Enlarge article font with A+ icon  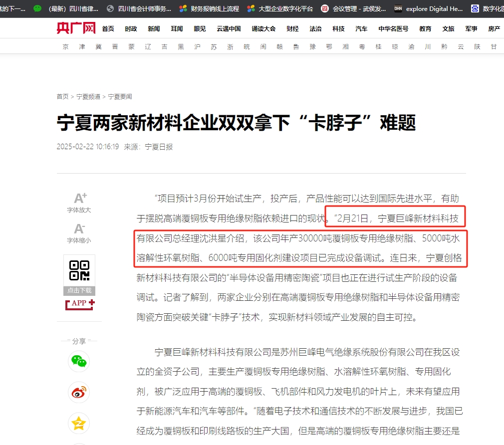point(80,198)
